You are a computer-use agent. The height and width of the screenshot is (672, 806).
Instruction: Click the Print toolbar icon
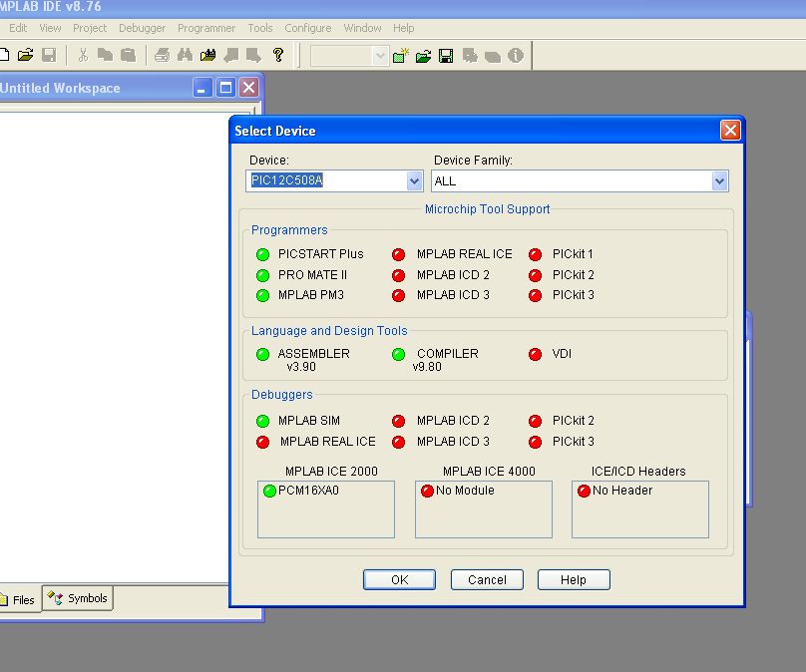pos(162,55)
